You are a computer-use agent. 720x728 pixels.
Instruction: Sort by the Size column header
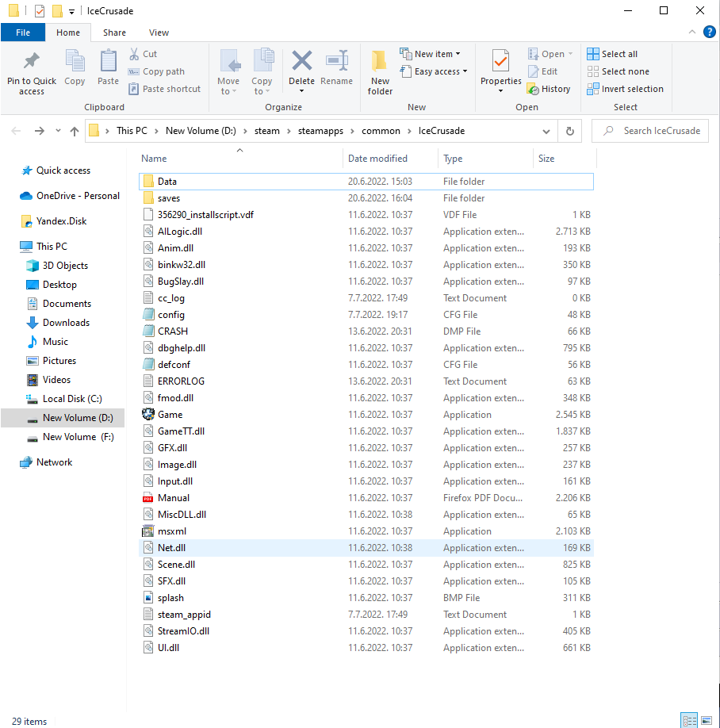565,159
